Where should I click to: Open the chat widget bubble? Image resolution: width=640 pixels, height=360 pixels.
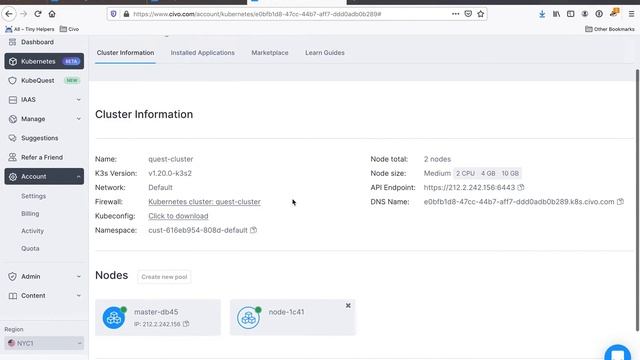618,353
